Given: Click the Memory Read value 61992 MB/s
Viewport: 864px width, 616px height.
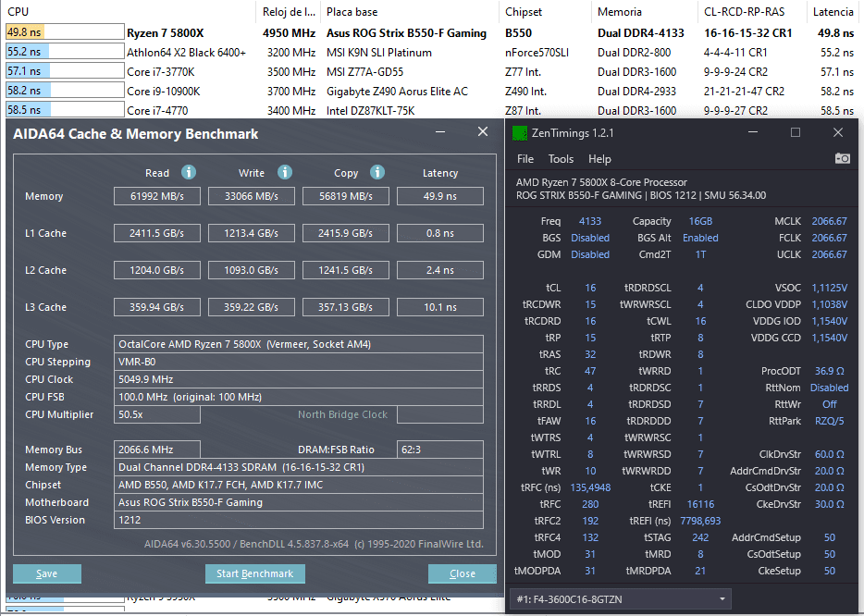Looking at the screenshot, I should click(x=157, y=196).
